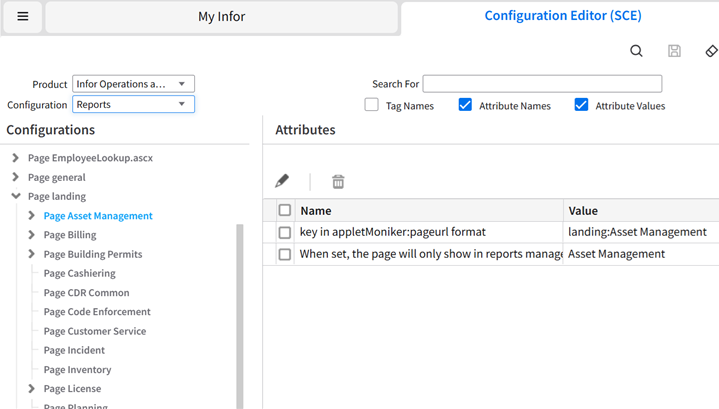Expand the Page Billing node
Screen dimensions: 719x409
(31, 235)
